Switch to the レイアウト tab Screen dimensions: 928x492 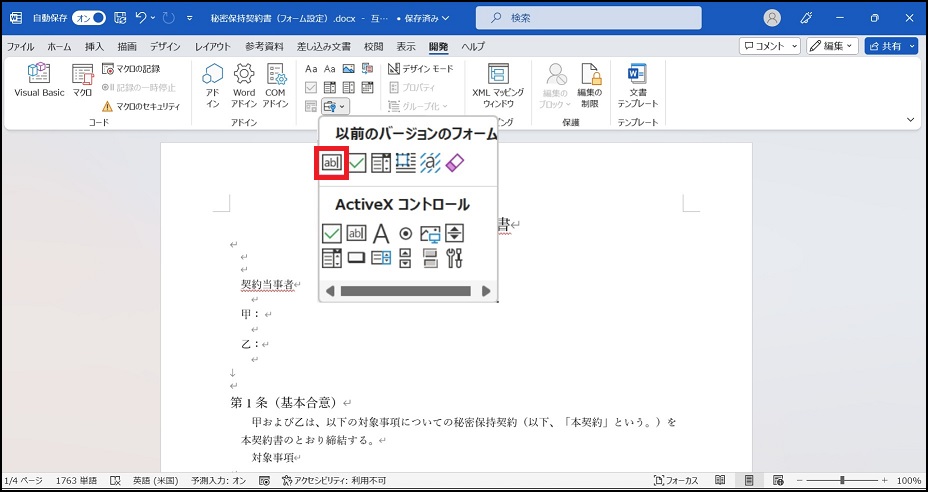click(213, 47)
